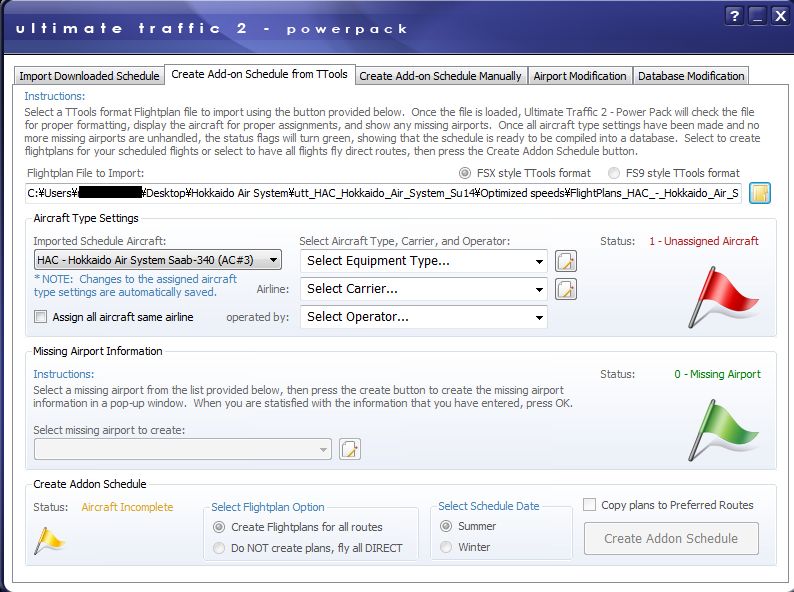The height and width of the screenshot is (592, 794).
Task: Switch to Create Add-on Schedule Manually tab
Action: (440, 76)
